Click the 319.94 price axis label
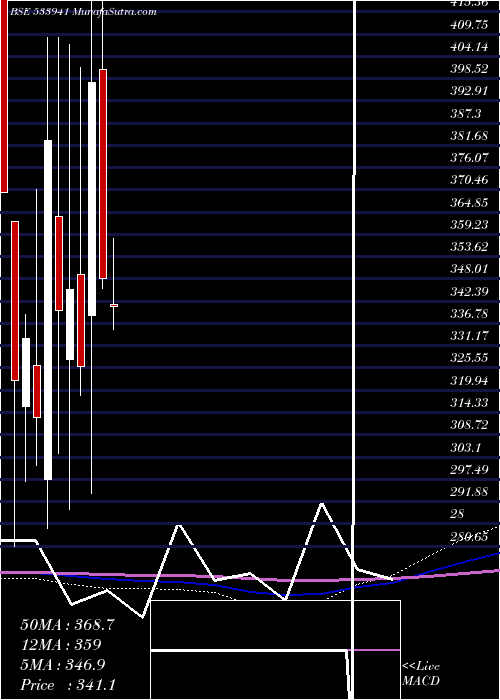The width and height of the screenshot is (500, 700). pos(469,380)
